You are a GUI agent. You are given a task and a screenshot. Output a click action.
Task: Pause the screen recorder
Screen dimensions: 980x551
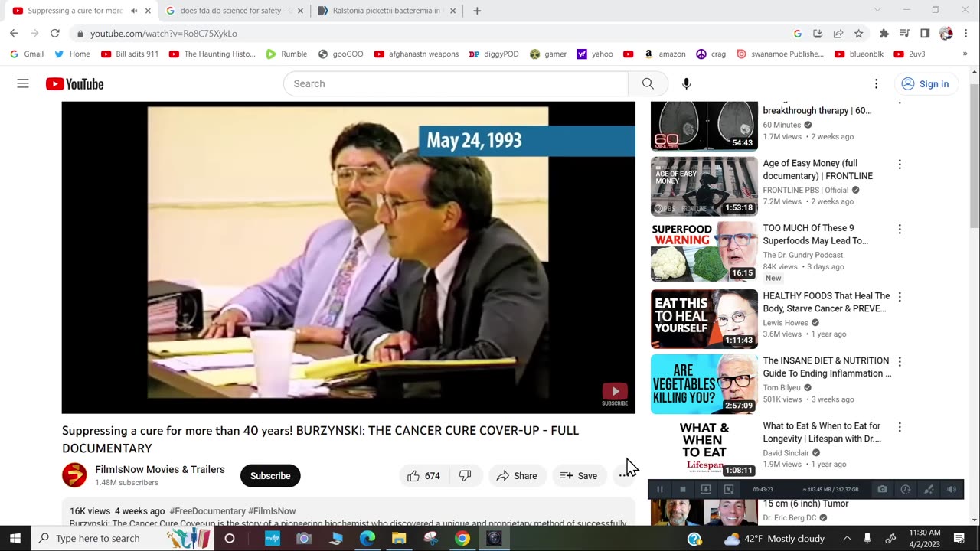click(660, 489)
